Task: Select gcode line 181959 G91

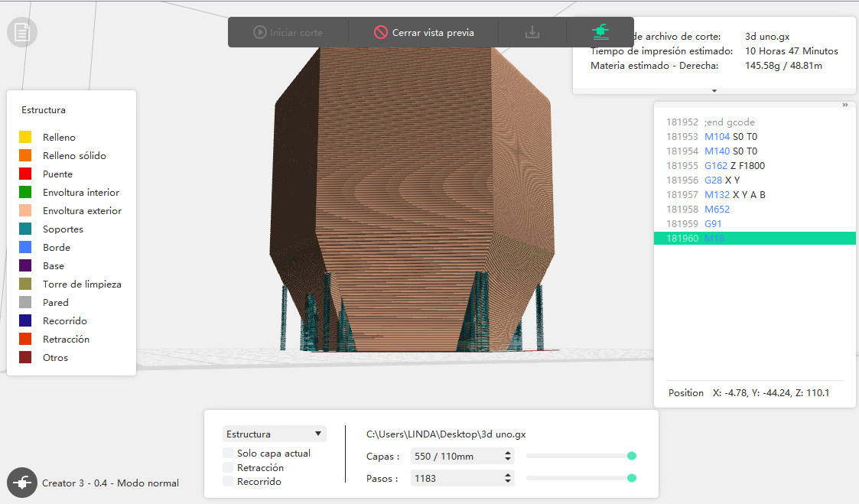Action: coord(755,223)
